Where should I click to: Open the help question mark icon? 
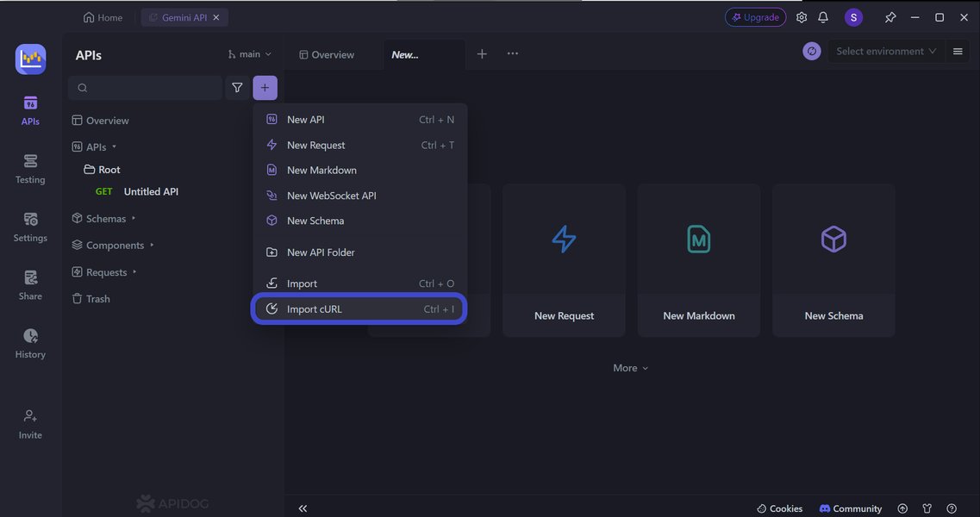pos(952,508)
